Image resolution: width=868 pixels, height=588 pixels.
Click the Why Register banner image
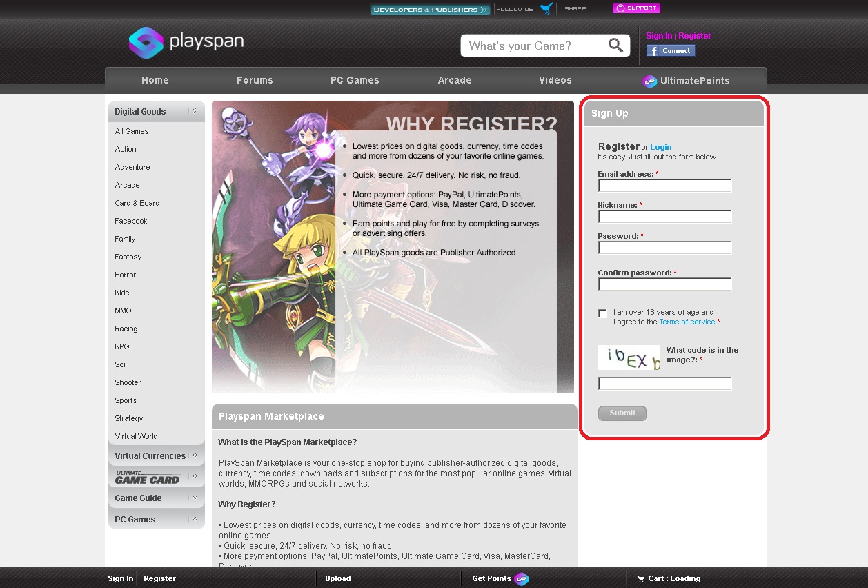coord(393,247)
